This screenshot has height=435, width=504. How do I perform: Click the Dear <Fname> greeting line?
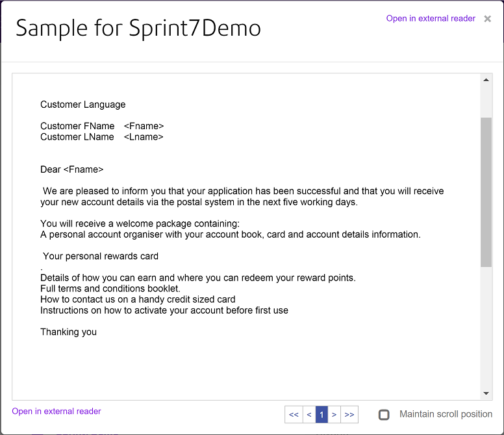(x=71, y=169)
